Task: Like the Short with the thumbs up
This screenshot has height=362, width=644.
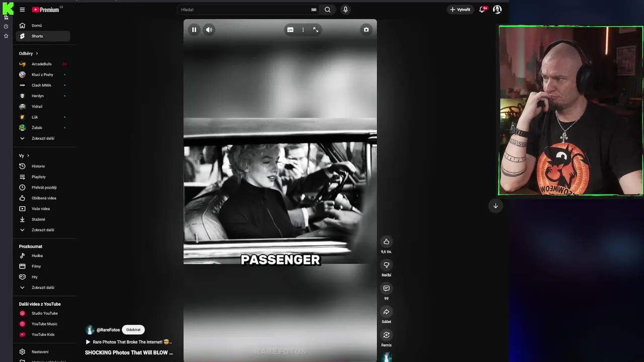Action: point(386,241)
